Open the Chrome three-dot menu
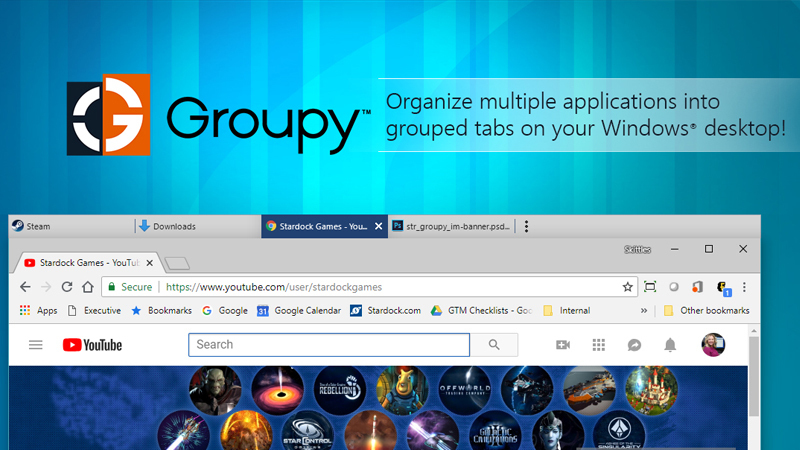Screen dimensions: 800x450 coord(744,287)
